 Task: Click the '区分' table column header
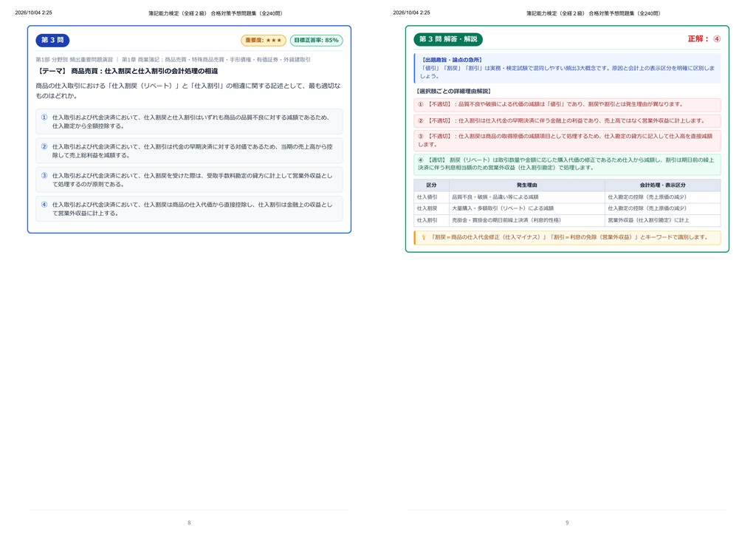(x=431, y=185)
